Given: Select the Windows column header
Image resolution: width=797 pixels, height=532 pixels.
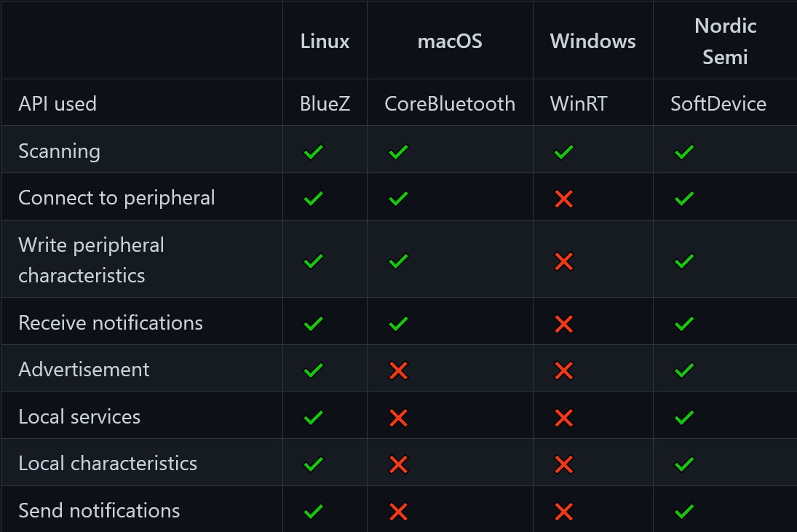Looking at the screenshot, I should click(592, 41).
